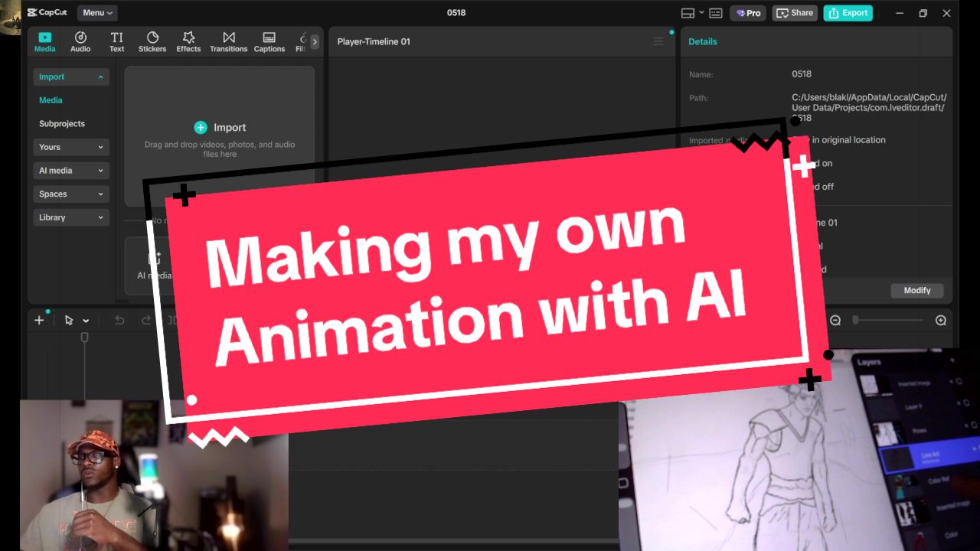Click the timeline playhead marker
Viewport: 980px width, 551px height.
click(84, 337)
